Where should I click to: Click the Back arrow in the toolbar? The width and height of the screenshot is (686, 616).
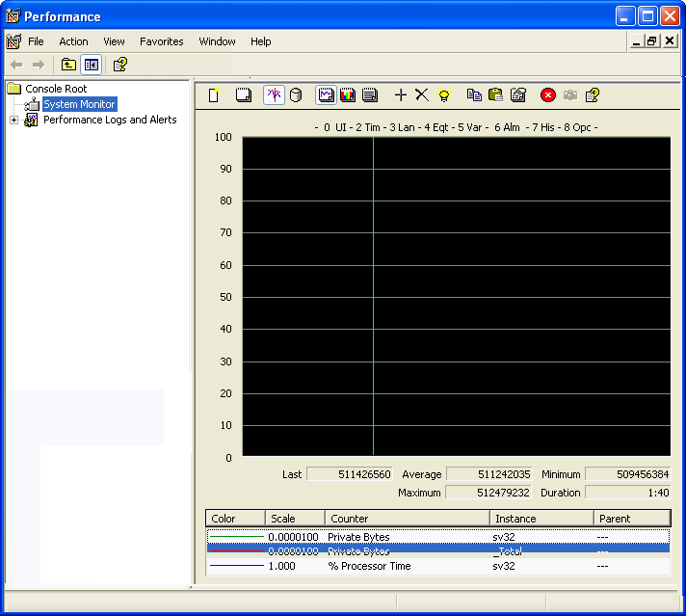[16, 65]
